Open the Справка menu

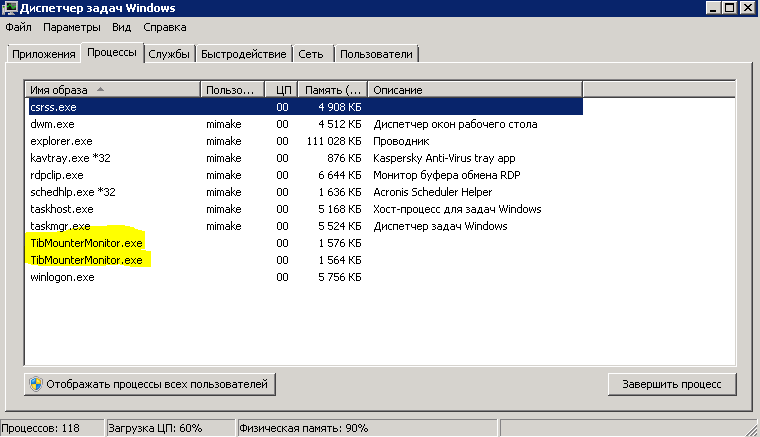[x=165, y=27]
